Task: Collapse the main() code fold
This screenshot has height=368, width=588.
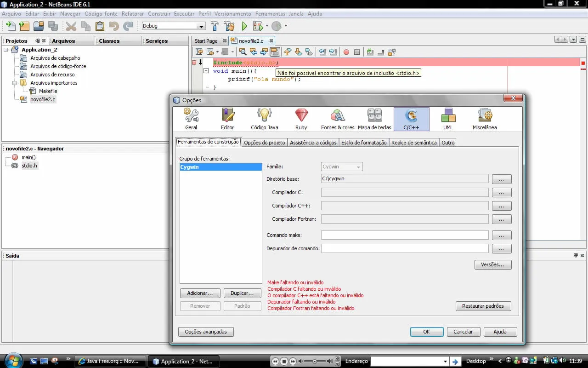Action: click(x=206, y=71)
